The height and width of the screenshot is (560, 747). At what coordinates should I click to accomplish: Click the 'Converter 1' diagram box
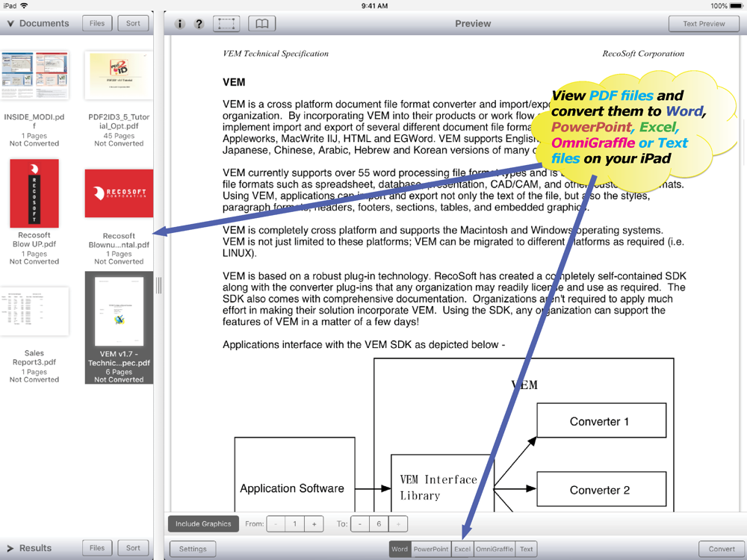coord(601,420)
